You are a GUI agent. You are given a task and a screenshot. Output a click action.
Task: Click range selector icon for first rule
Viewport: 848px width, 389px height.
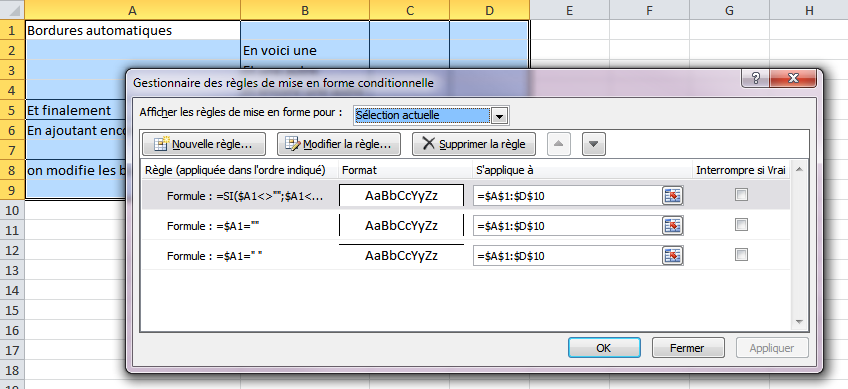coord(672,196)
